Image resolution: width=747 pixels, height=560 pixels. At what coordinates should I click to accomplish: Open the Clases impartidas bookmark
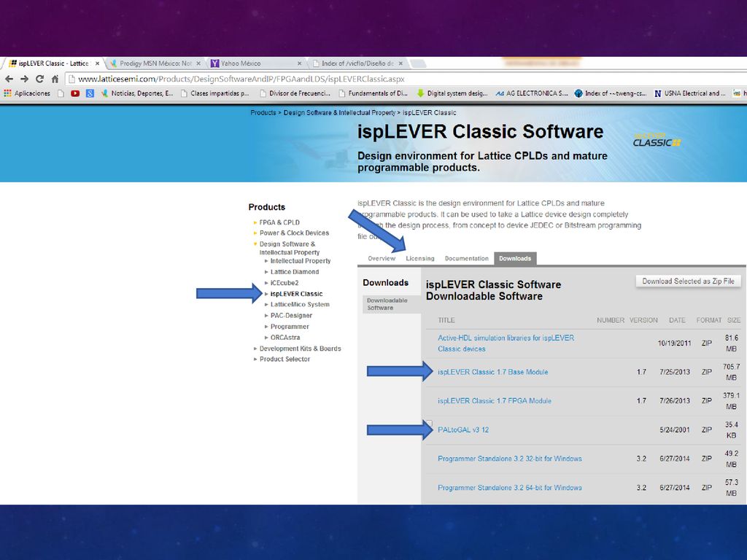click(215, 93)
